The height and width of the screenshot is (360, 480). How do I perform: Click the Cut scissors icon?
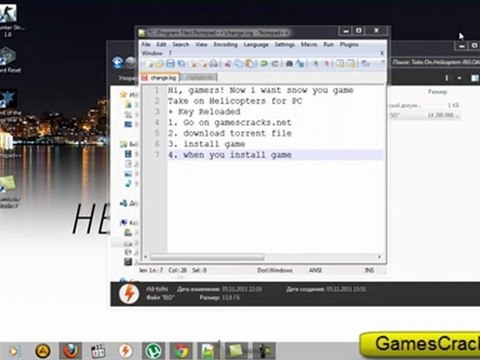(x=228, y=63)
